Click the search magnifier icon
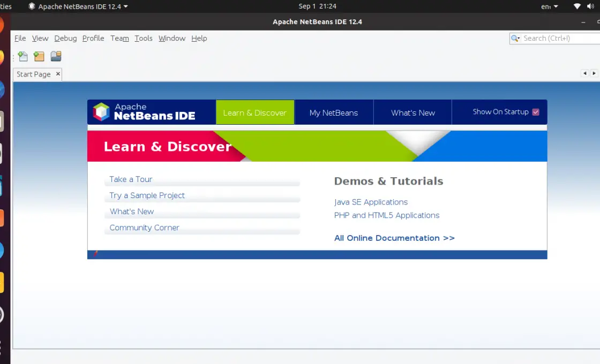600x364 pixels. point(515,38)
